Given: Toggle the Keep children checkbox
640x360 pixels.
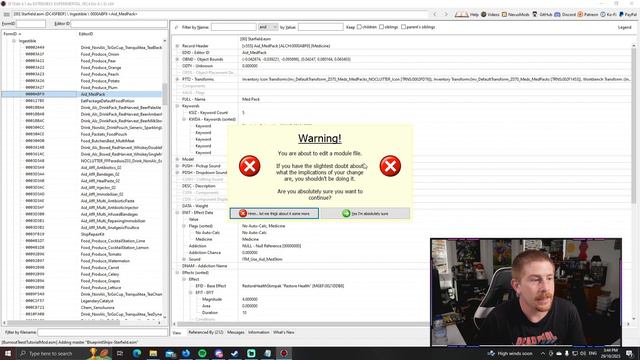Looking at the screenshot, I should click(360, 27).
